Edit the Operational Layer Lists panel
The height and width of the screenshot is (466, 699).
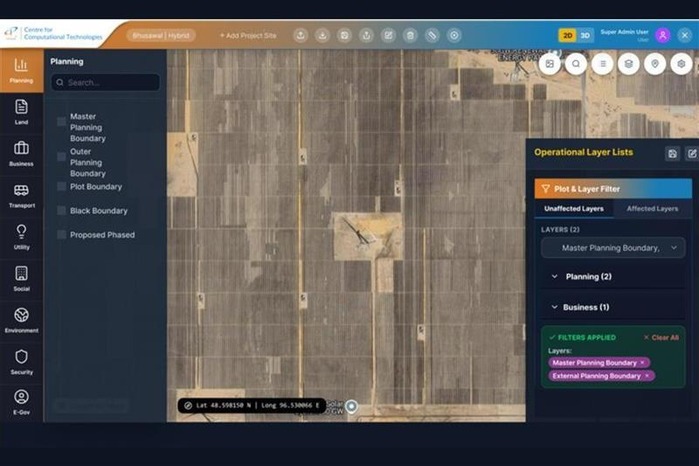coord(692,154)
